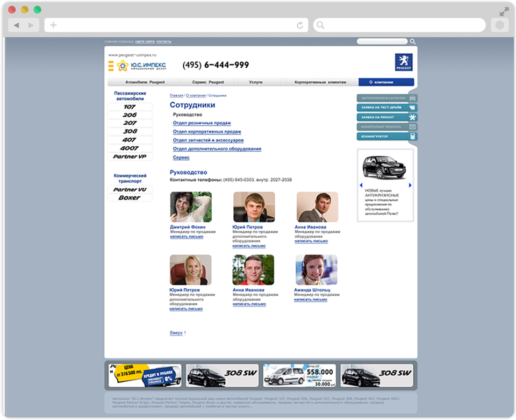
Task: Open Аманда Штольц name link
Action: point(312,290)
